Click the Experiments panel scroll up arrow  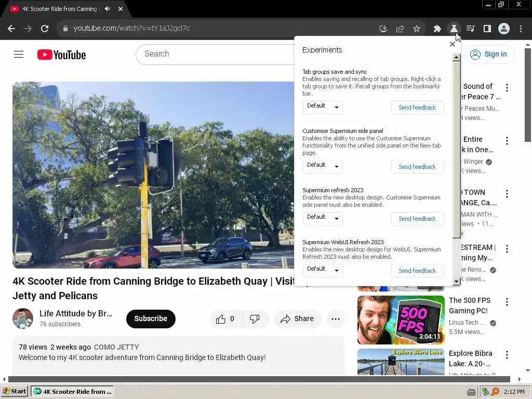(x=456, y=57)
